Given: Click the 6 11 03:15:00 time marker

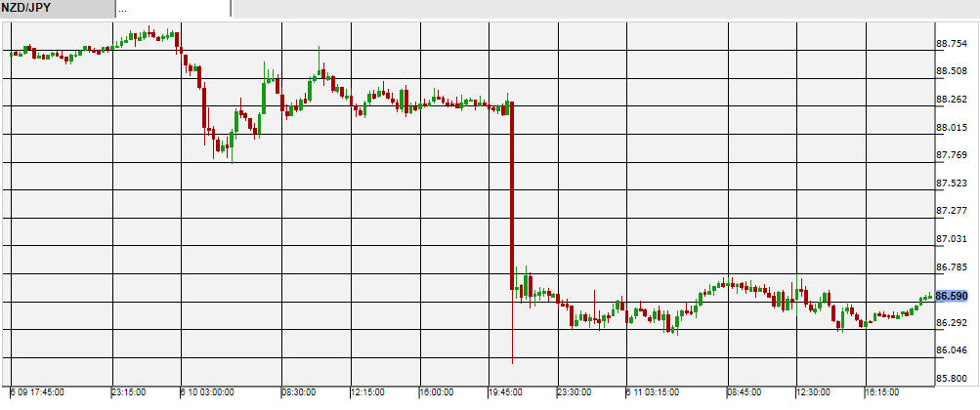Looking at the screenshot, I should pyautogui.click(x=653, y=392).
